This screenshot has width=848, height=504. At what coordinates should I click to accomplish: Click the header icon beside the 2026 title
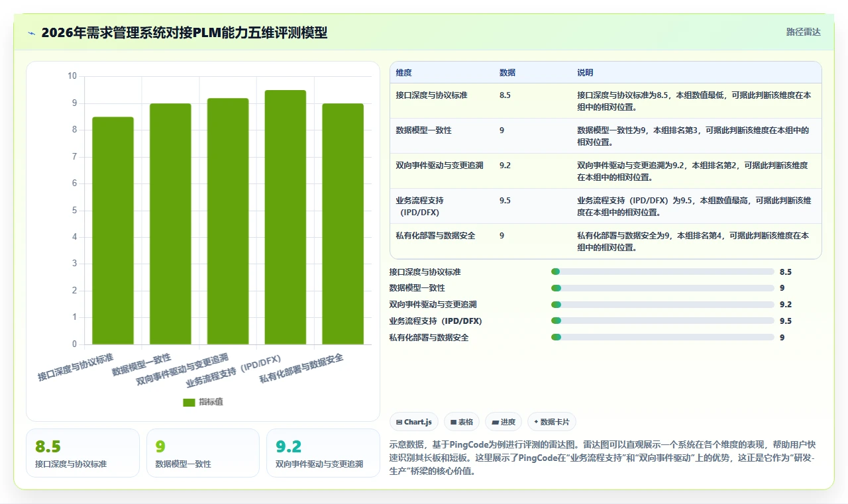[x=31, y=32]
